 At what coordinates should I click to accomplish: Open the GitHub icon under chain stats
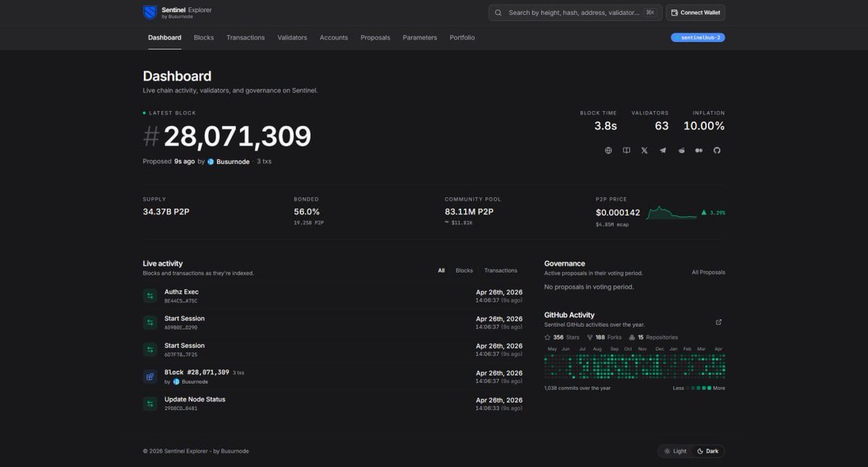pyautogui.click(x=718, y=150)
